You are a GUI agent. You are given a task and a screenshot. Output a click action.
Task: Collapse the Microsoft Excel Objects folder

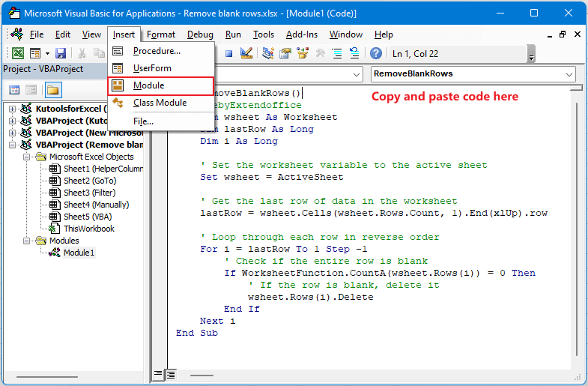click(26, 157)
